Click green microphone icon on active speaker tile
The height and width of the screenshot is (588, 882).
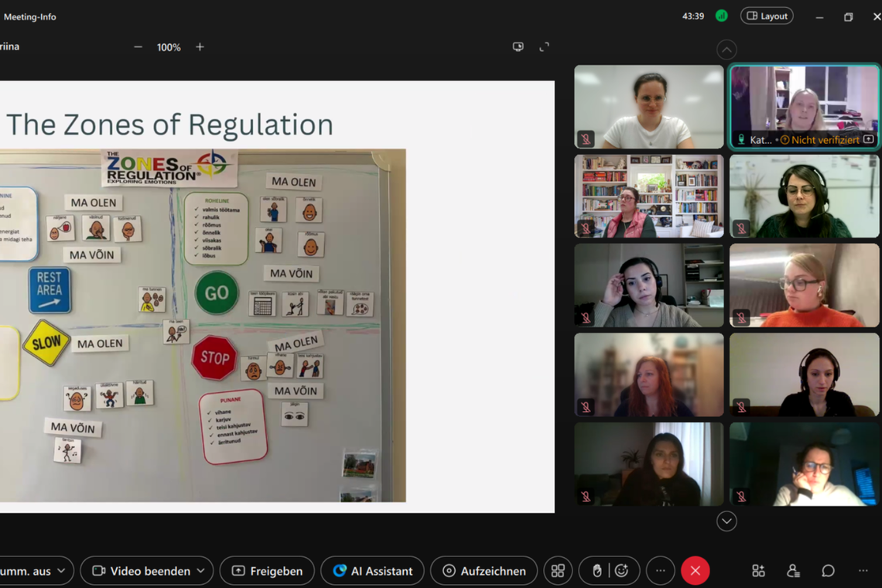click(x=741, y=139)
